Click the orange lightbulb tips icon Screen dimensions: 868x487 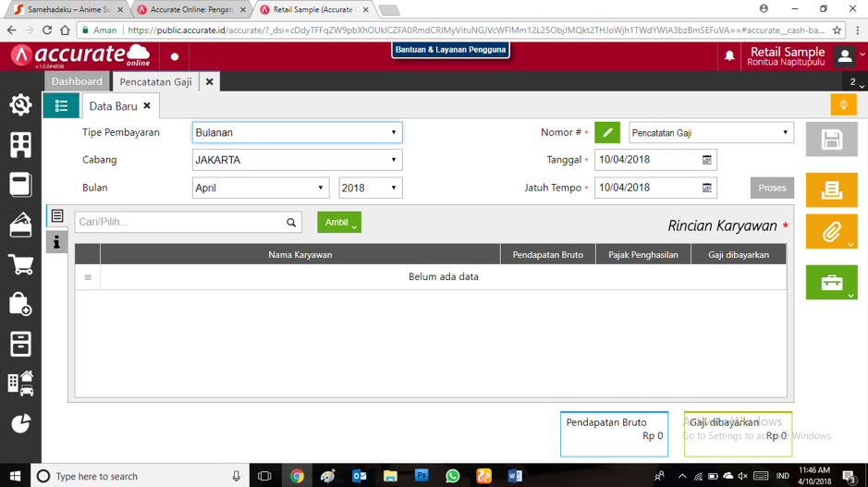844,104
